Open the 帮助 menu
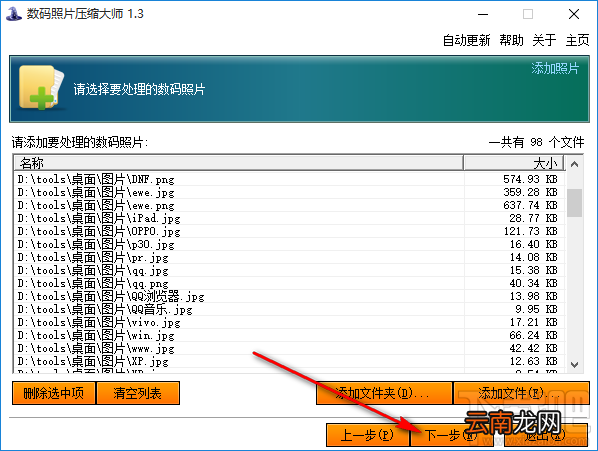The height and width of the screenshot is (451, 598). (511, 40)
